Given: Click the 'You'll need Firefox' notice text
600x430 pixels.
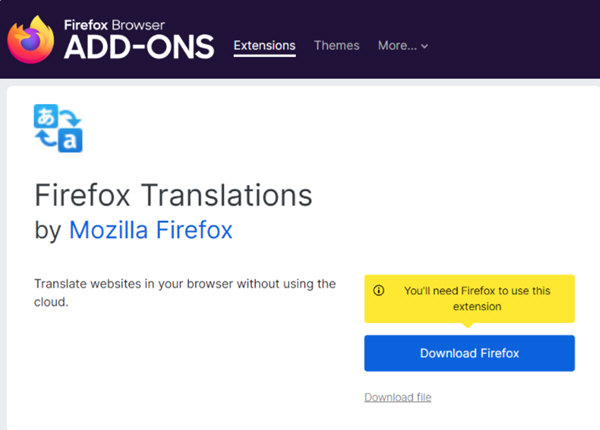Looking at the screenshot, I should [x=476, y=298].
